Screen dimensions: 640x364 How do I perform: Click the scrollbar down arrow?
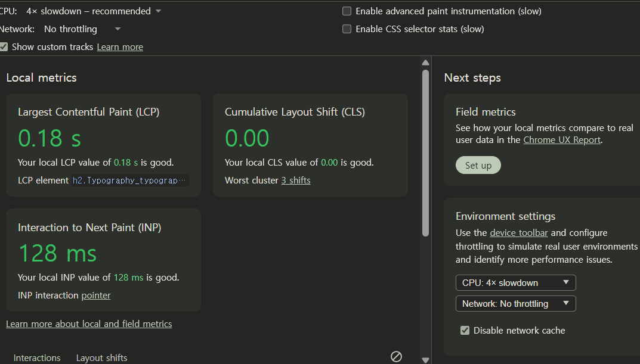[x=425, y=360]
